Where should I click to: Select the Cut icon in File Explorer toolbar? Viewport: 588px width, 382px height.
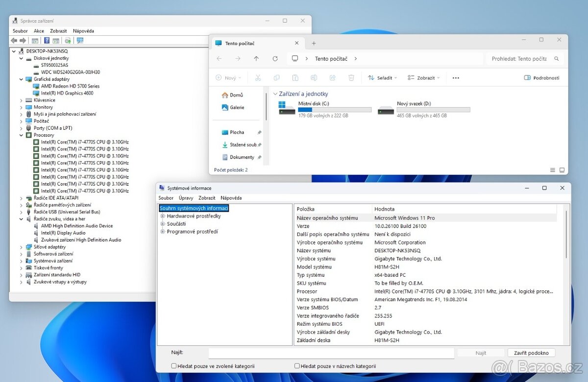point(258,77)
